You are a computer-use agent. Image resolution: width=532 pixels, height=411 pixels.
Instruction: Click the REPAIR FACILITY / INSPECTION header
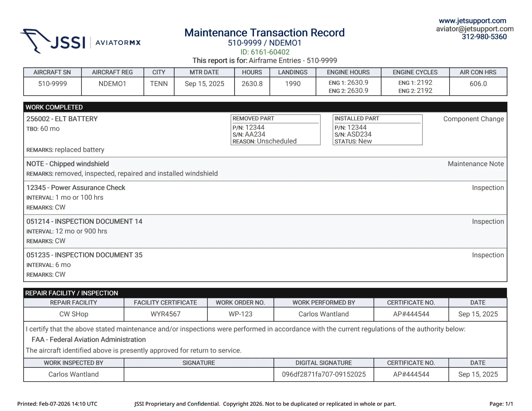71,293
